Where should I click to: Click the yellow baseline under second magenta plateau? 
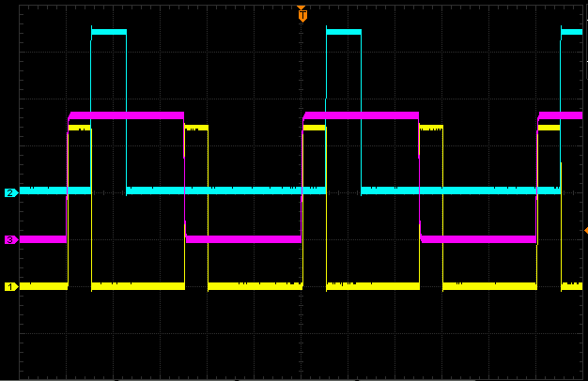(x=372, y=285)
